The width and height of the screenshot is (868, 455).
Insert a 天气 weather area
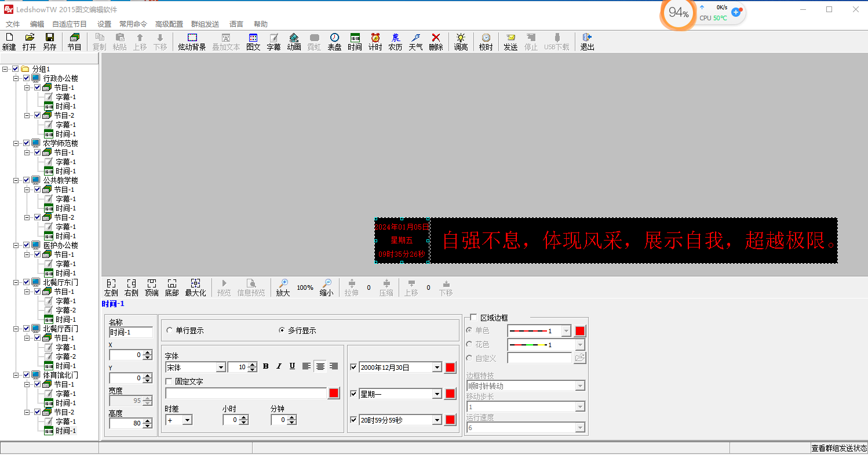[415, 42]
